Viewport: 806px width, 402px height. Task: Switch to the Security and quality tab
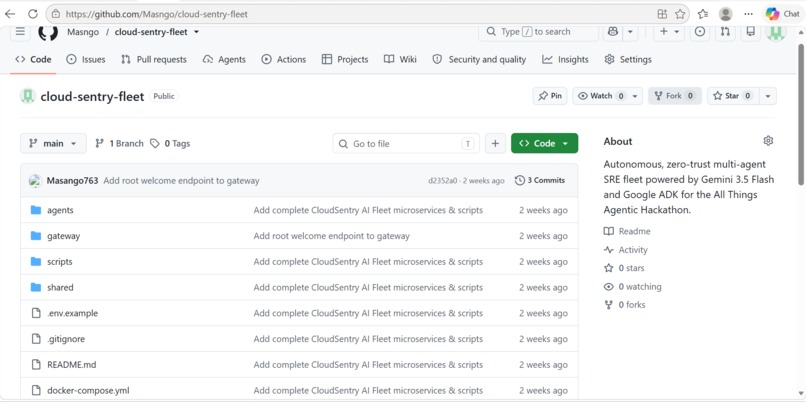479,60
